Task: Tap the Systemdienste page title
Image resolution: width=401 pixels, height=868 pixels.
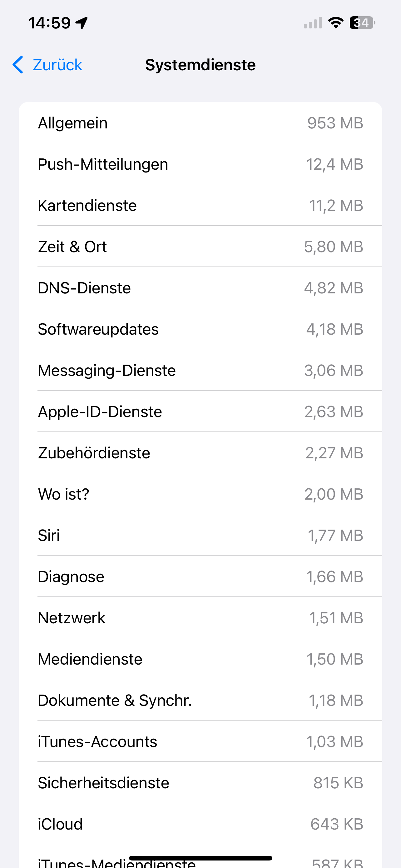Action: click(200, 65)
